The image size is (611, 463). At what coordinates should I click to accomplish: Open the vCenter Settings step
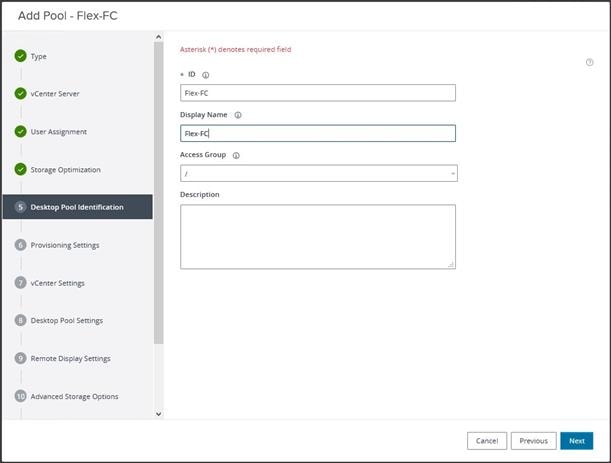[58, 283]
